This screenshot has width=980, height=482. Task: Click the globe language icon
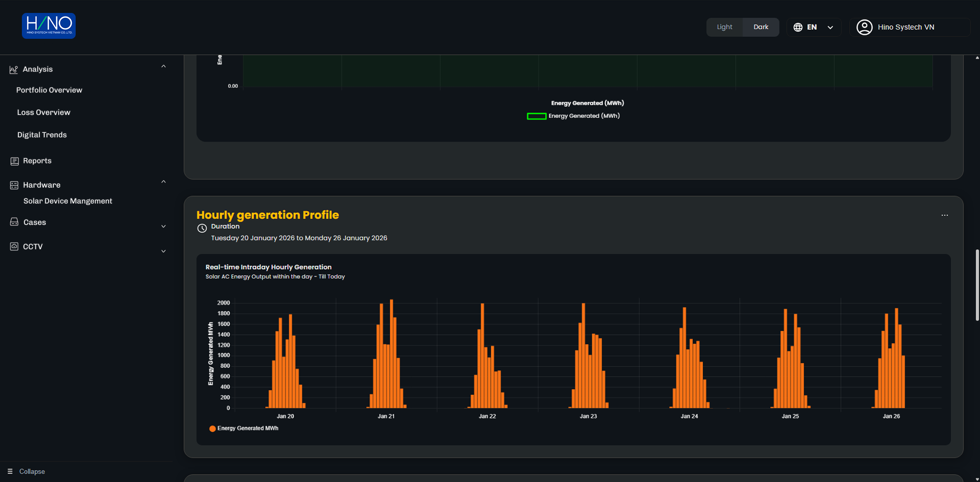[x=798, y=27]
